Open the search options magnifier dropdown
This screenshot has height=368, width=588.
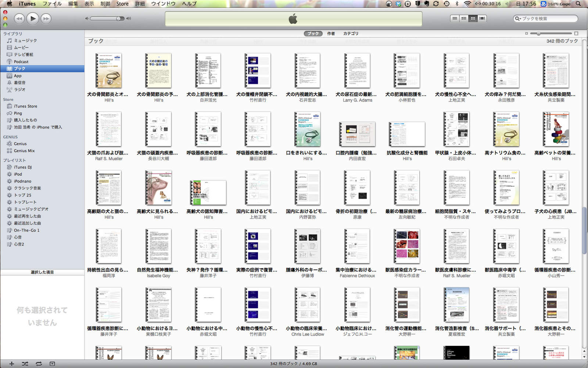(518, 18)
